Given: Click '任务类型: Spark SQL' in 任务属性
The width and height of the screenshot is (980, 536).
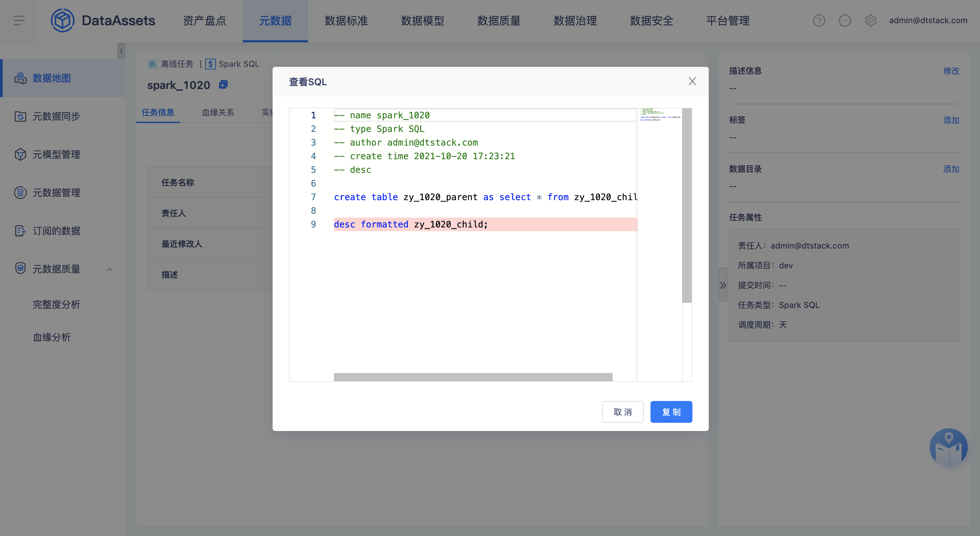Looking at the screenshot, I should coord(778,305).
